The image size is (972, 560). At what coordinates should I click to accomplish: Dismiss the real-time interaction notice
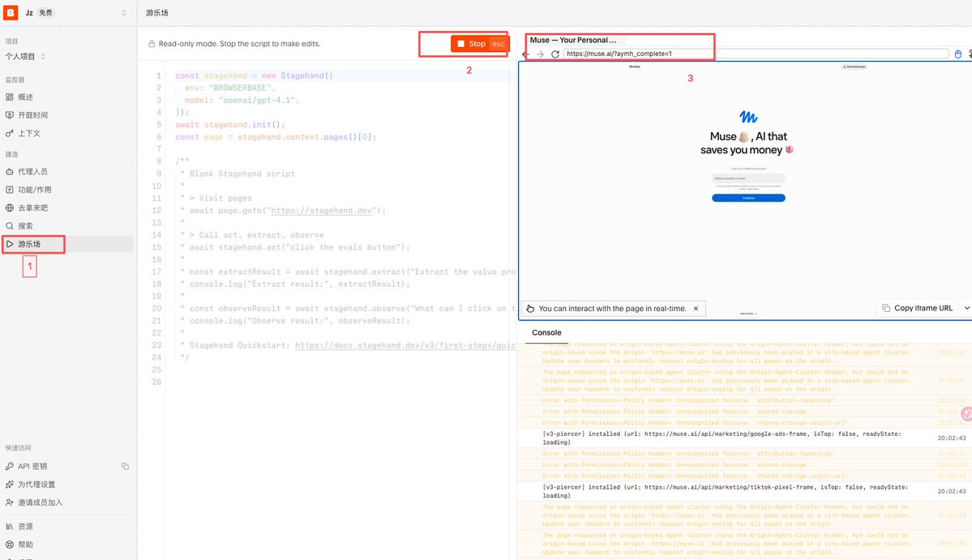[696, 309]
